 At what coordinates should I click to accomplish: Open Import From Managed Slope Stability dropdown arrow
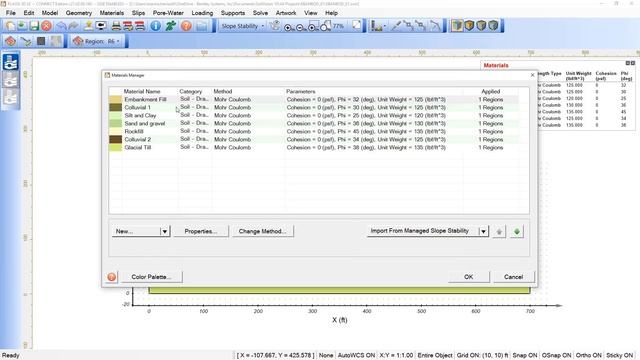click(x=484, y=231)
